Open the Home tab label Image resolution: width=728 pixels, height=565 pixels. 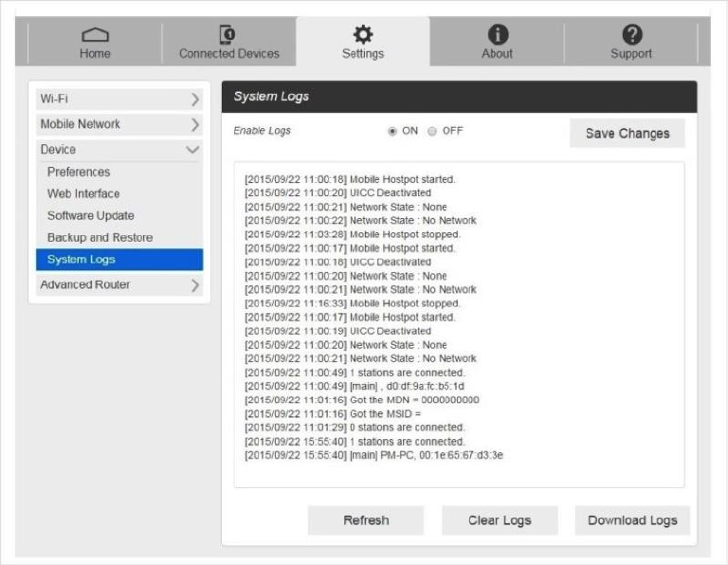pyautogui.click(x=95, y=54)
